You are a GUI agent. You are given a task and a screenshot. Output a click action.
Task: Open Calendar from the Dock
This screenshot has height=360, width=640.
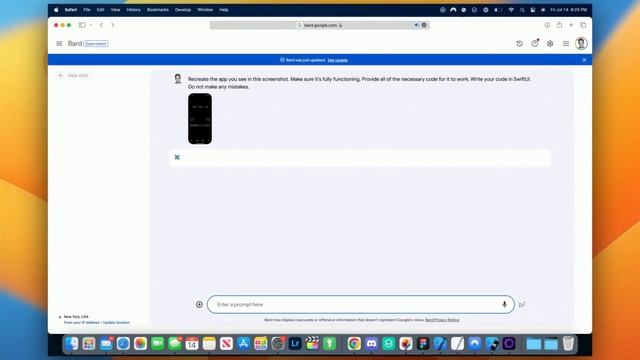pyautogui.click(x=192, y=344)
